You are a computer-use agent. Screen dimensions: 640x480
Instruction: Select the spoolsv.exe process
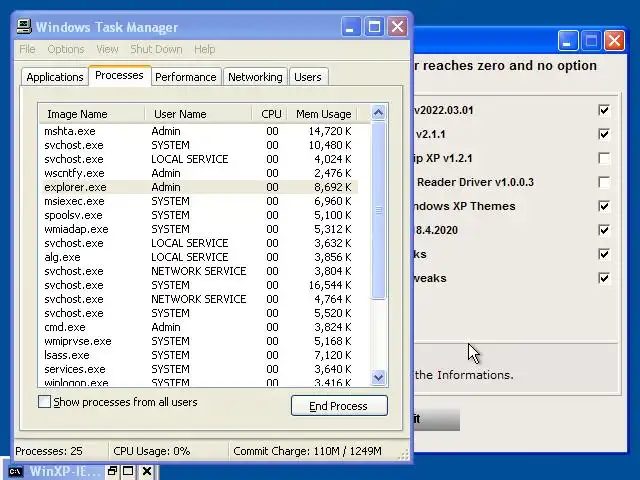click(x=200, y=215)
